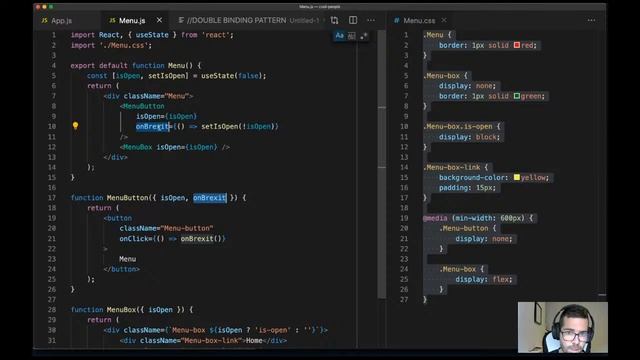Screen dimensions: 640x360
Task: Click the </button> closing tag
Action: (x=122, y=269)
